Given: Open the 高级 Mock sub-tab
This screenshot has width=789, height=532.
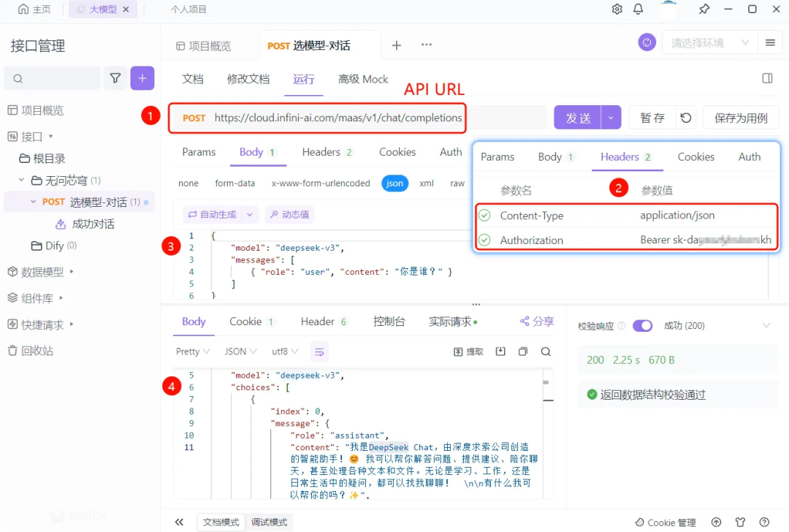Looking at the screenshot, I should pos(363,79).
